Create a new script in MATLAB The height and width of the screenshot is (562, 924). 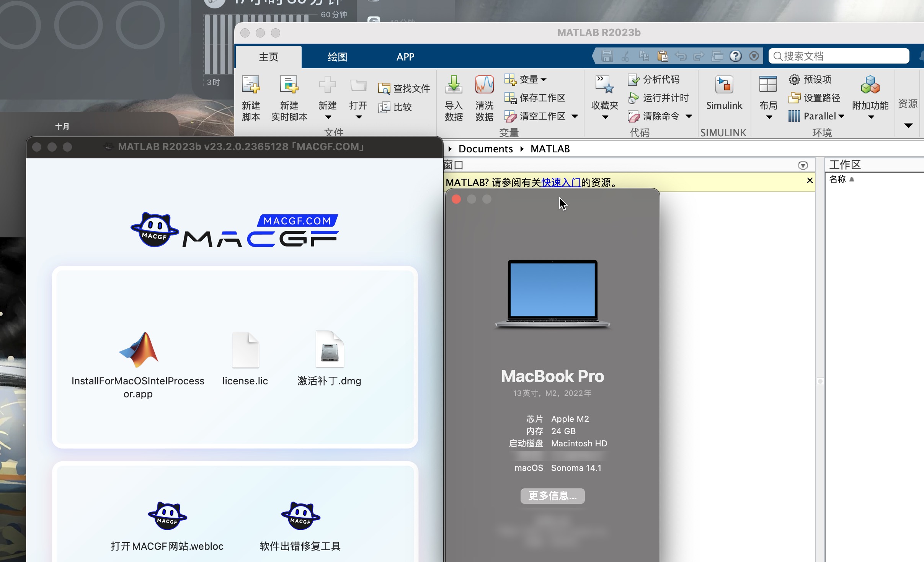(x=251, y=98)
